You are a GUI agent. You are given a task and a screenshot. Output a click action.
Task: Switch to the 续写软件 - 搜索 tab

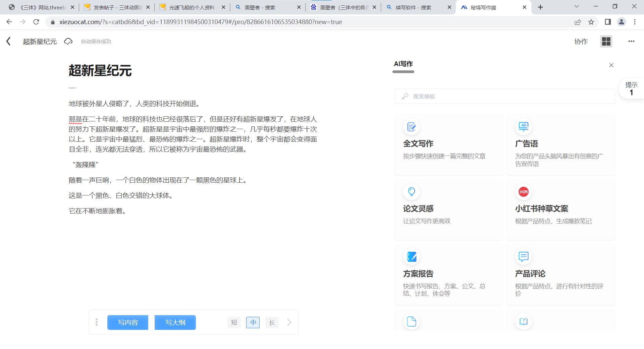pyautogui.click(x=419, y=7)
